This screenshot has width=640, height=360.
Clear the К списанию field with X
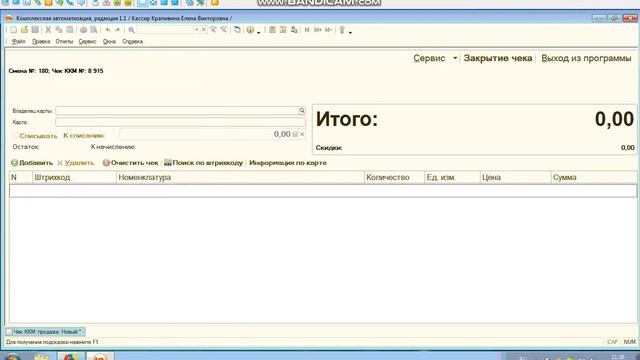tap(302, 134)
